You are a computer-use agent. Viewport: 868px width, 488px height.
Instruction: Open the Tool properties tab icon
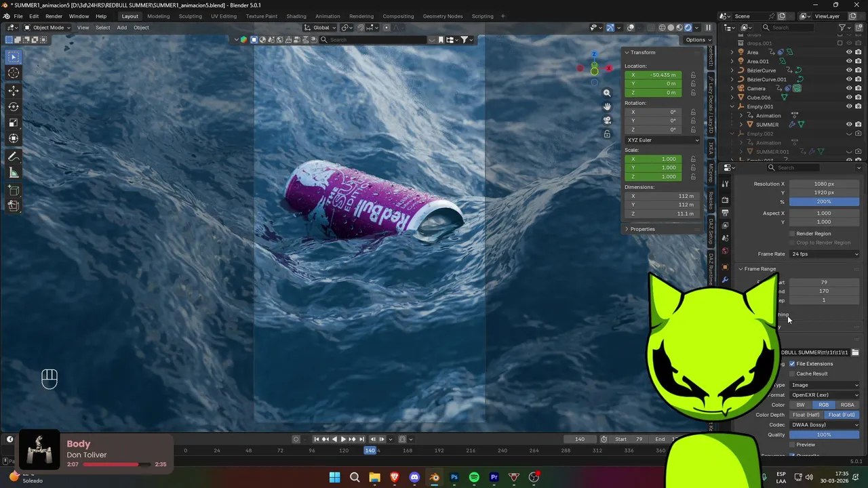click(x=725, y=184)
